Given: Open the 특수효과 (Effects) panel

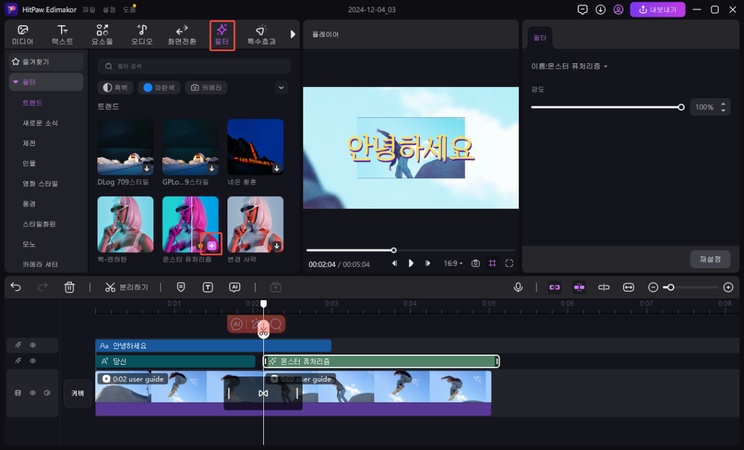Looking at the screenshot, I should 261,35.
